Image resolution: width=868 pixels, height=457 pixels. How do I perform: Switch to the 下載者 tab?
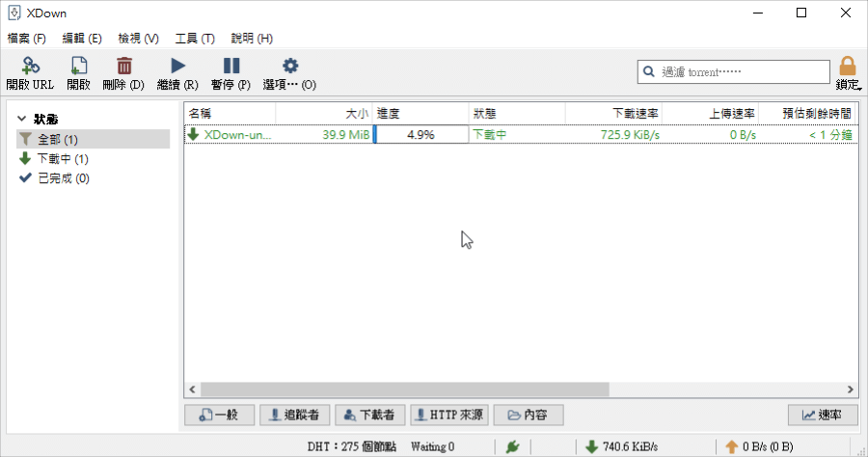point(369,415)
